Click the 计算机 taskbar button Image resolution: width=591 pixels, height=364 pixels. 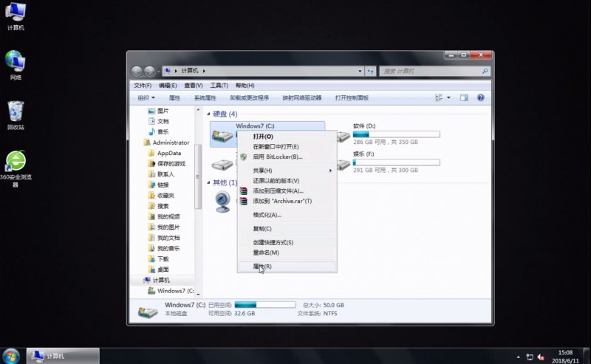click(63, 356)
